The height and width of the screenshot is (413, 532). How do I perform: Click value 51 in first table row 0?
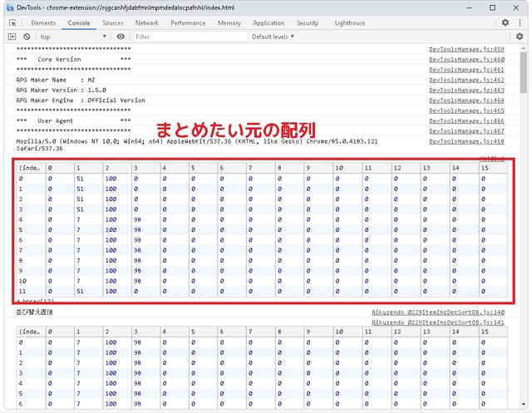[x=80, y=179]
